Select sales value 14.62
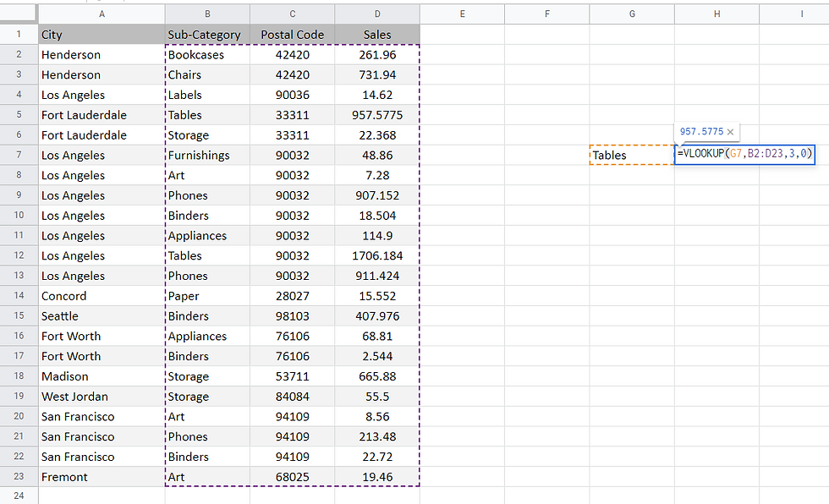 pos(377,95)
